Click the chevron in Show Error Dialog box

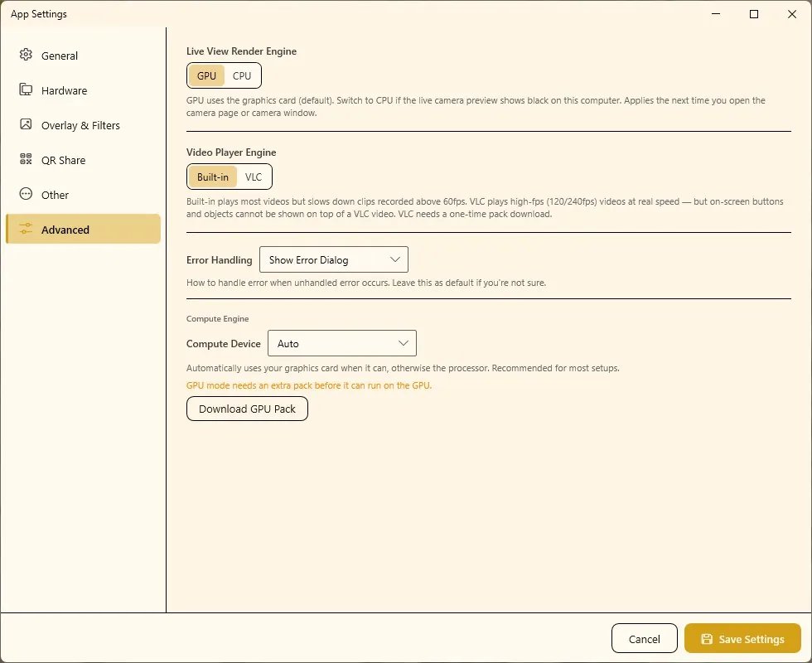click(395, 259)
